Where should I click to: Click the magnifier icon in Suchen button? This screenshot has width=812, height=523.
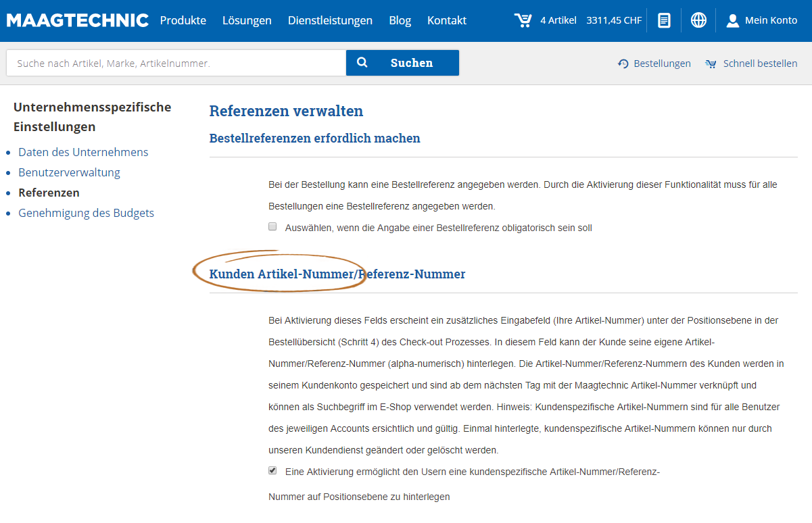(362, 63)
